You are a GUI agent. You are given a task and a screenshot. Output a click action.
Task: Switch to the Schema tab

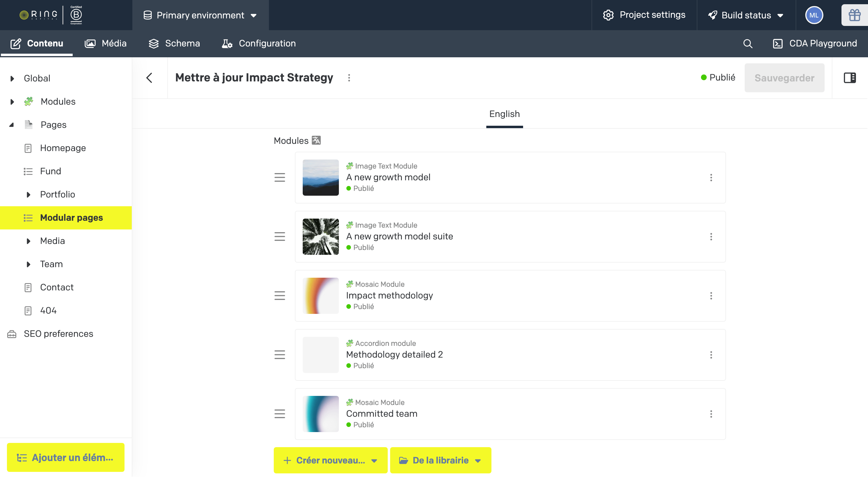174,43
